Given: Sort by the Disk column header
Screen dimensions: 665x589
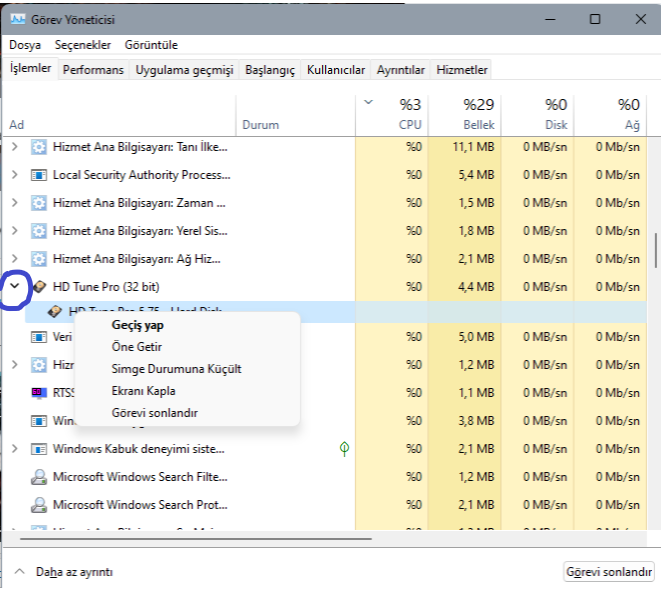Looking at the screenshot, I should (x=537, y=116).
